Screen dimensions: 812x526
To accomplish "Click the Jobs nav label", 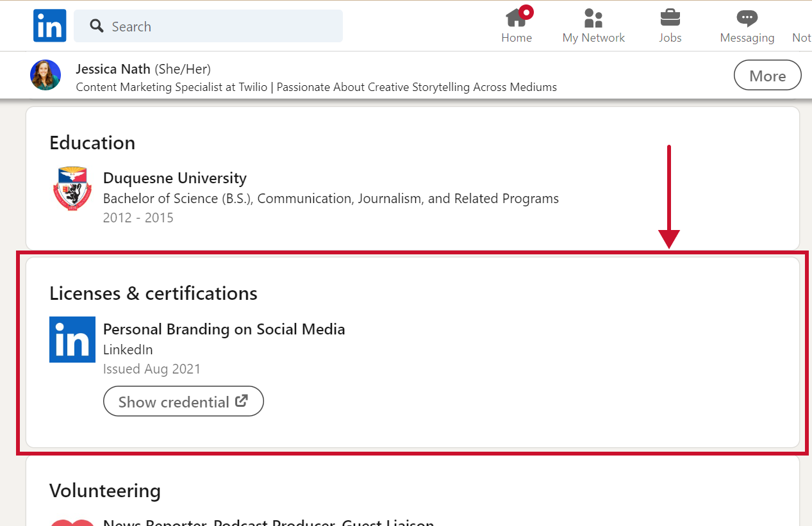I will pos(670,38).
